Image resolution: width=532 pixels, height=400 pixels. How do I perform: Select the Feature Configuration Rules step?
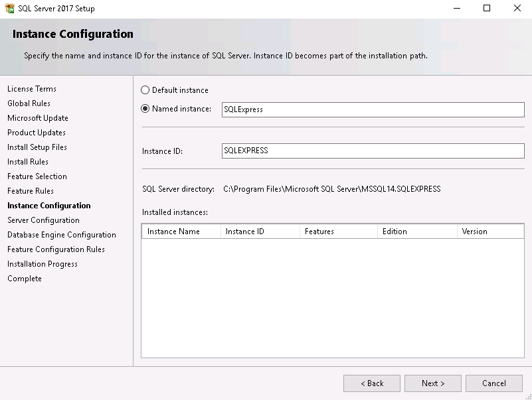point(56,249)
